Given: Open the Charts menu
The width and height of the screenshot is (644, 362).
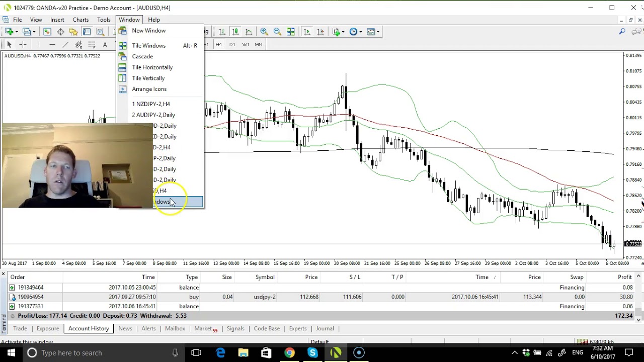Looking at the screenshot, I should point(80,20).
